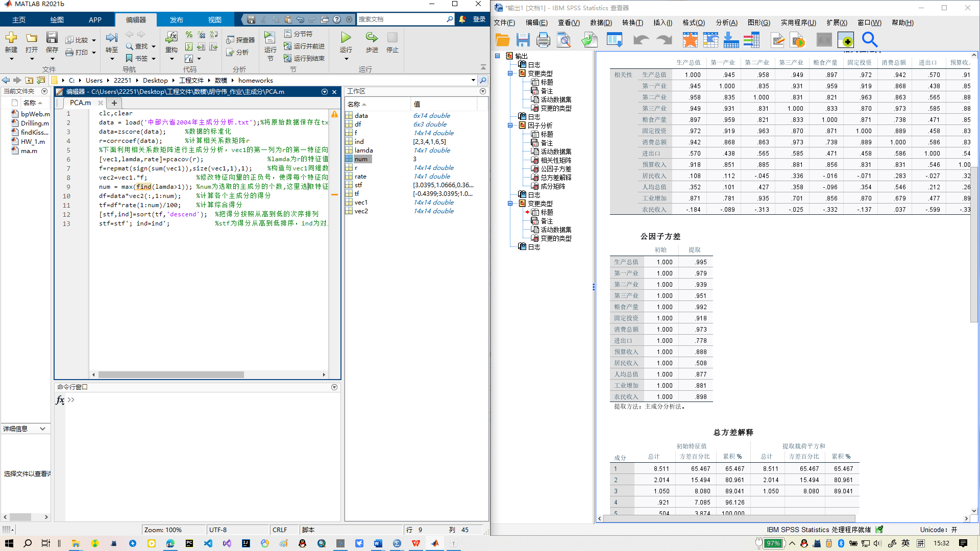The image size is (980, 551).
Task: Click the SPSS Go to Data star icon
Action: click(690, 40)
